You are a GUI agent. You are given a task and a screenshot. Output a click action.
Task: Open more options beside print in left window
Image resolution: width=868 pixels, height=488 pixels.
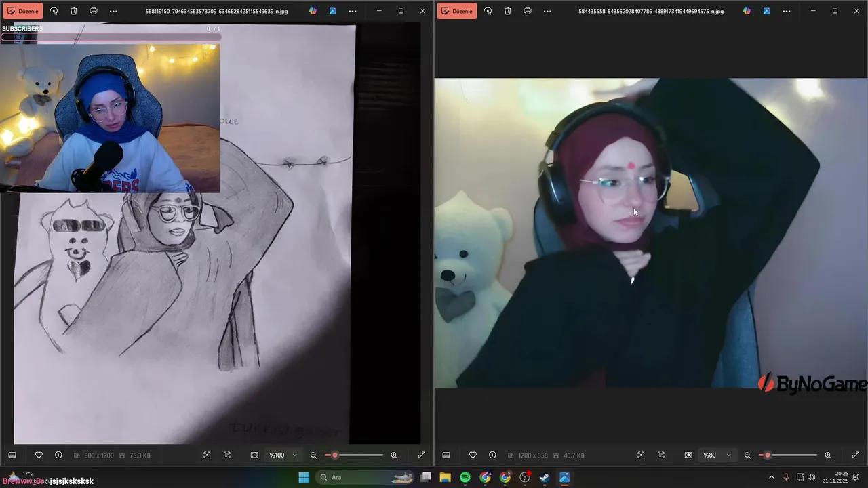[113, 11]
